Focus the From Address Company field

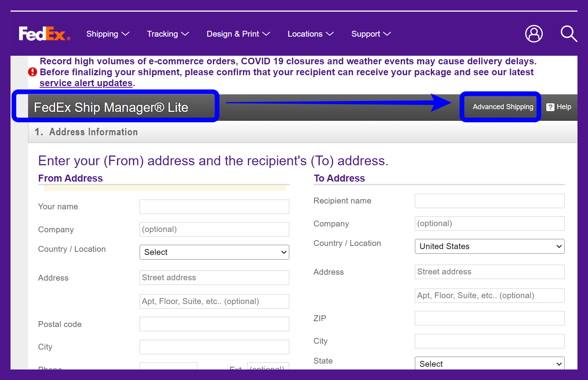[x=214, y=229]
